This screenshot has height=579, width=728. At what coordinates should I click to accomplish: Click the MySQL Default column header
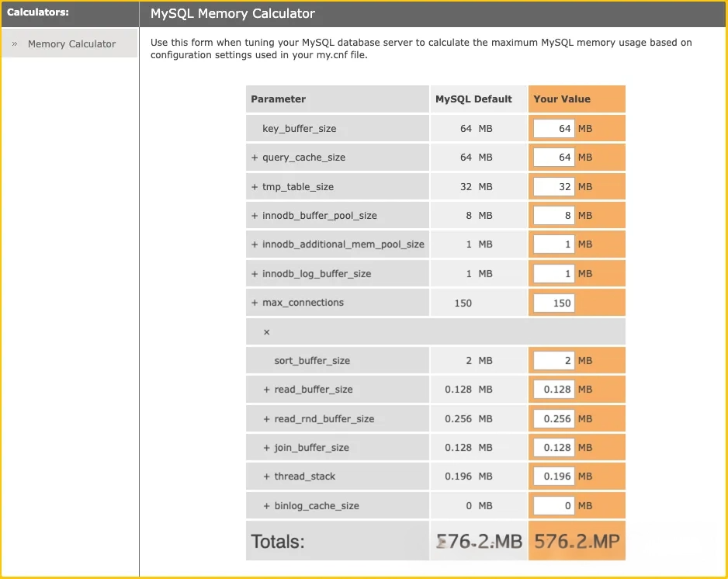(473, 99)
